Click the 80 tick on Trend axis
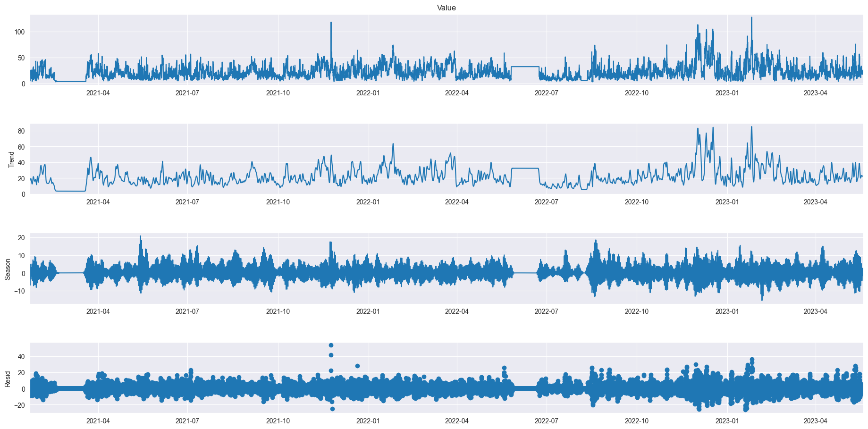 [22, 131]
